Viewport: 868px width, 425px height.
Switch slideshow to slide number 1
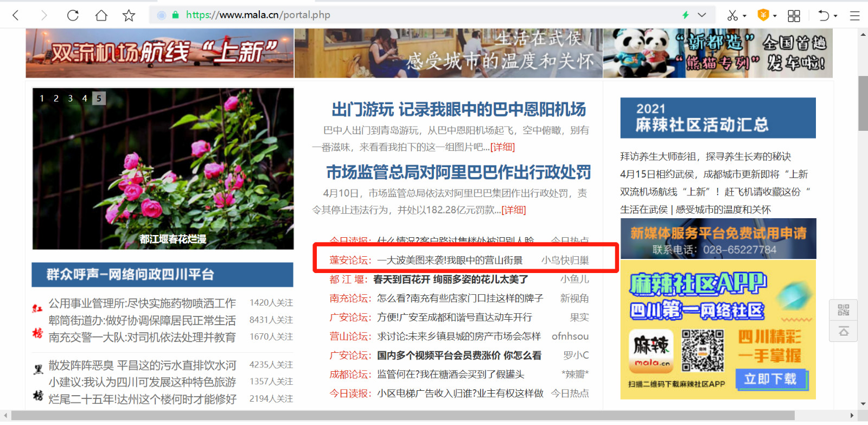(x=42, y=98)
